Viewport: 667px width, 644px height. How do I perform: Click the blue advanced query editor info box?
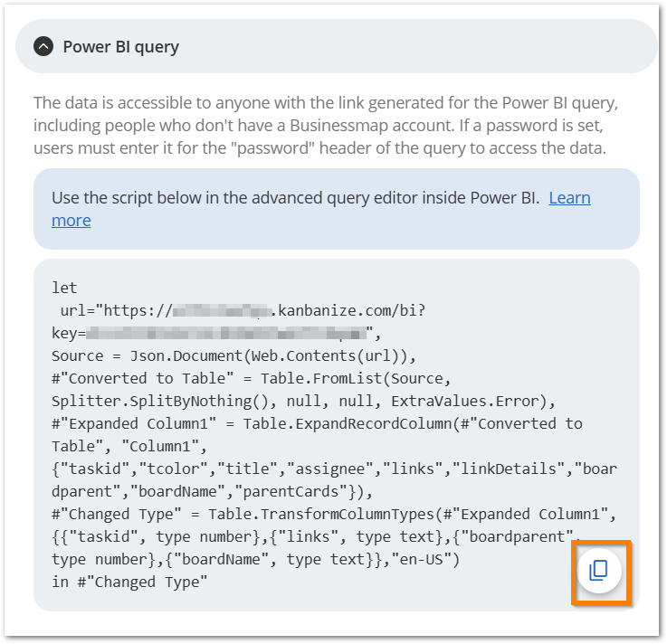(x=337, y=209)
